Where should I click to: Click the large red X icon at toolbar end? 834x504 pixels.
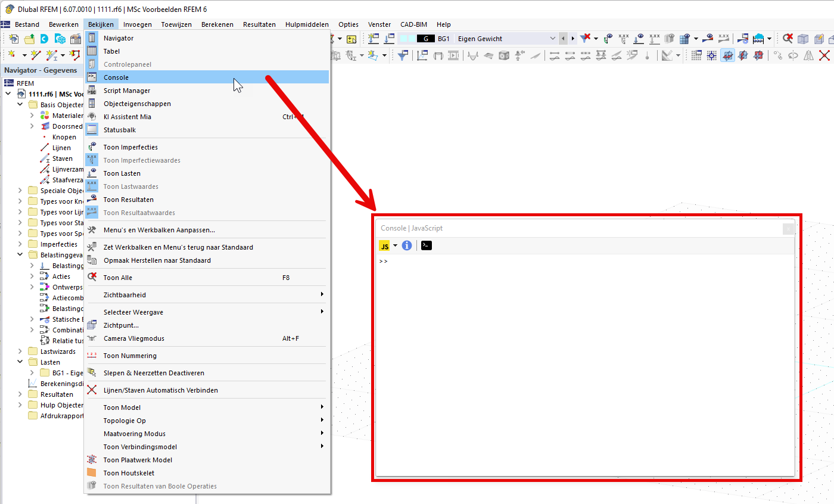824,55
